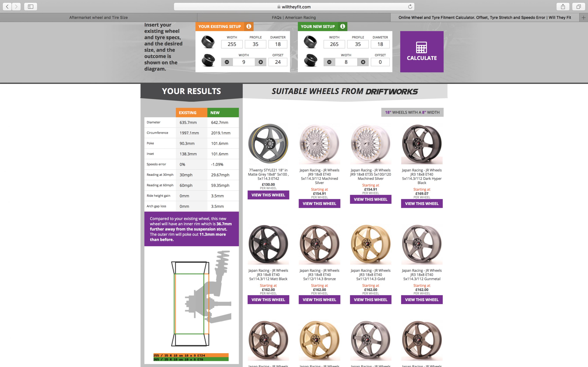Edit existing tyre profile field
Image resolution: width=588 pixels, height=367 pixels.
coord(255,44)
